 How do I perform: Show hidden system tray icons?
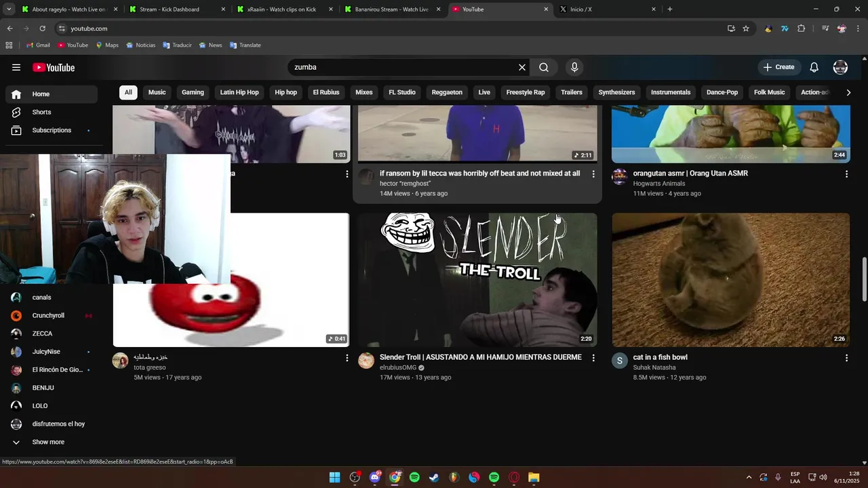749,478
